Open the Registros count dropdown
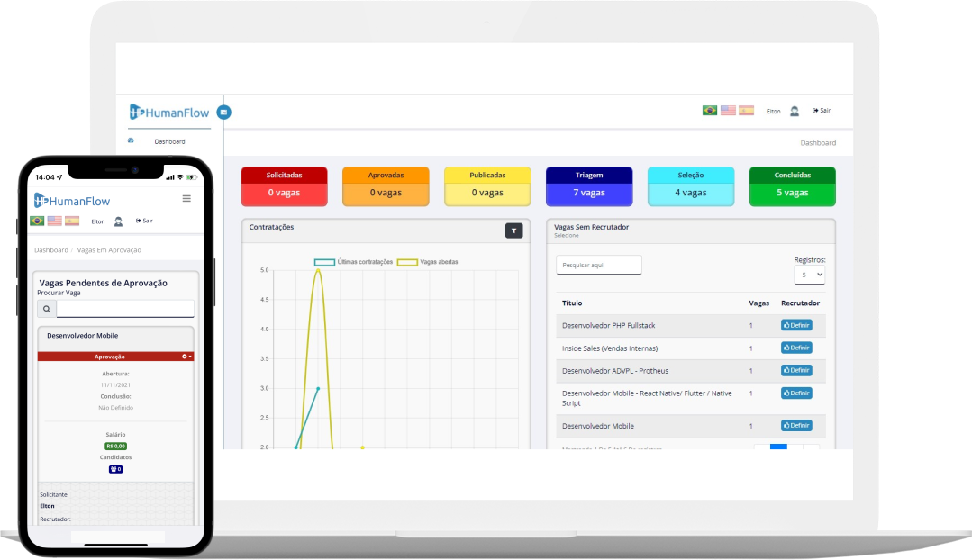Screen dimensions: 972x560 [x=810, y=275]
